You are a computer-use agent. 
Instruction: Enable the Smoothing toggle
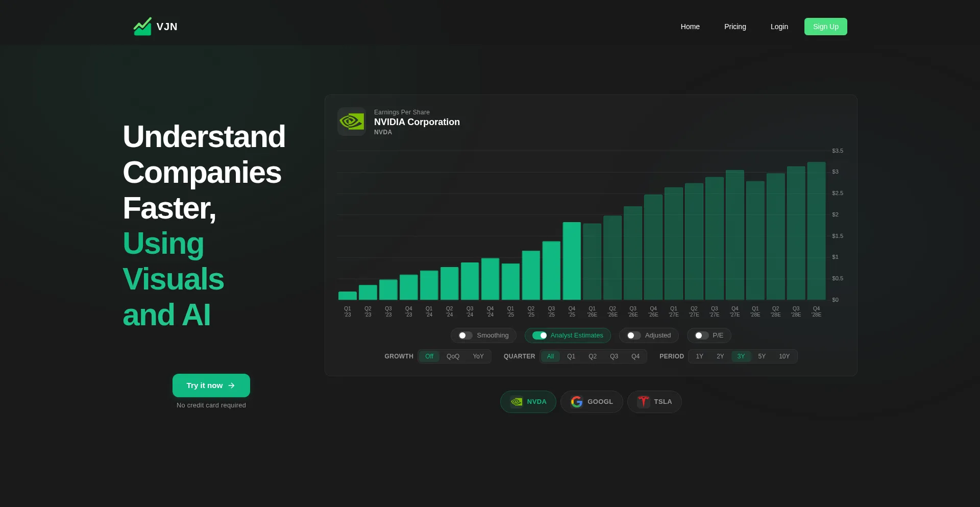click(465, 335)
